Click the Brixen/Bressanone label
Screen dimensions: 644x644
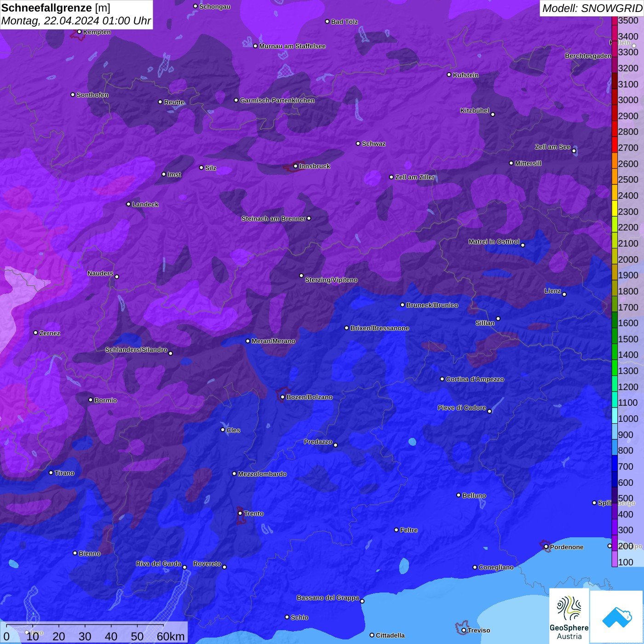pos(379,328)
